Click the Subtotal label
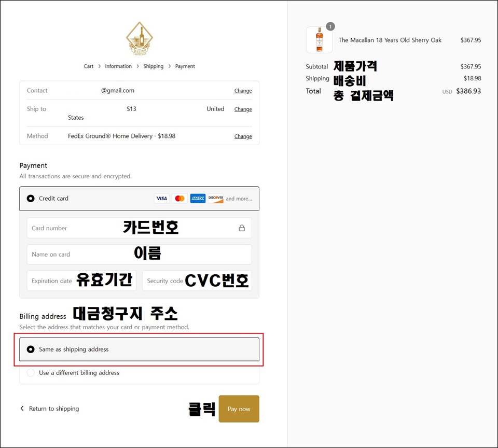Screen dimensions: 498x448 (x=316, y=67)
